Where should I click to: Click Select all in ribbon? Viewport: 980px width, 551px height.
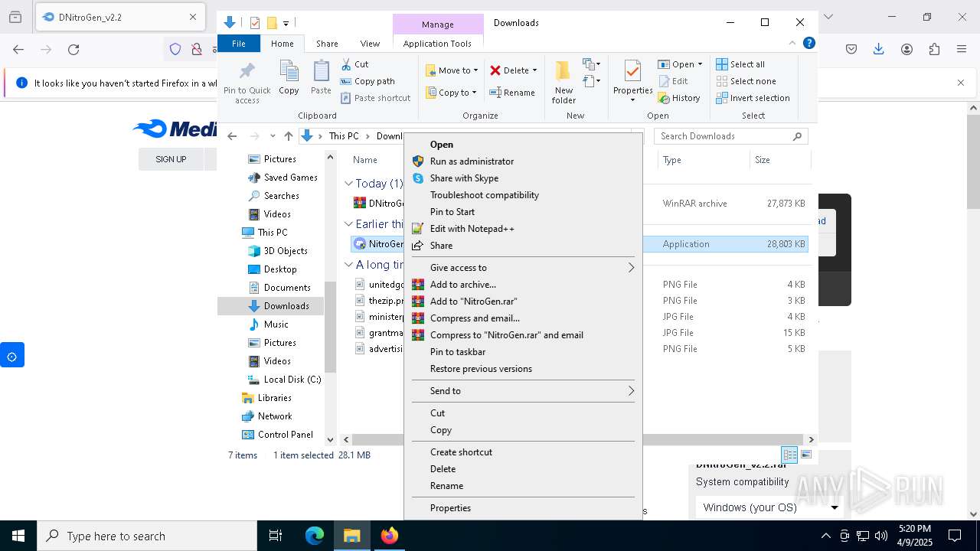740,64
